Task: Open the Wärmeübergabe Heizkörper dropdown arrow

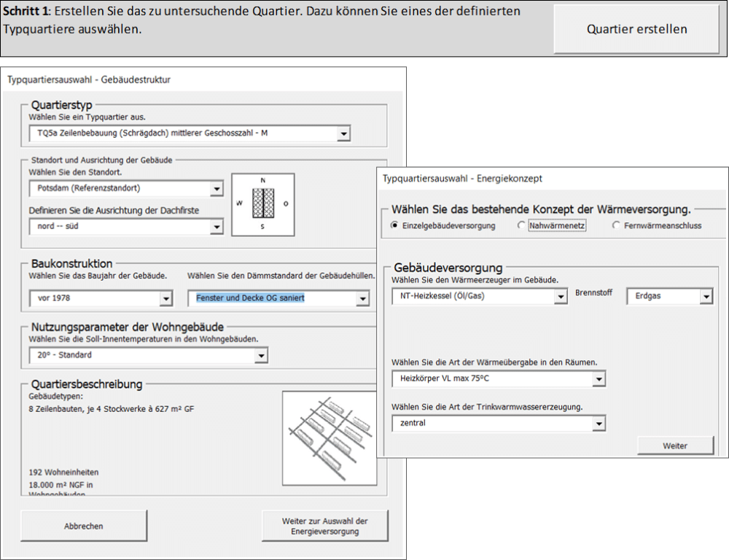Action: click(599, 379)
